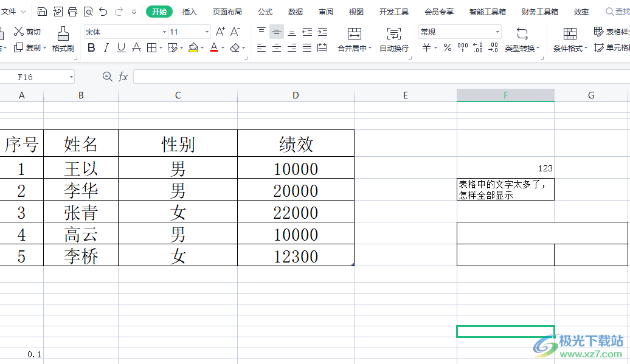Screen dimensions: 630x364
Task: Justify text across cell
Action: pos(307,48)
